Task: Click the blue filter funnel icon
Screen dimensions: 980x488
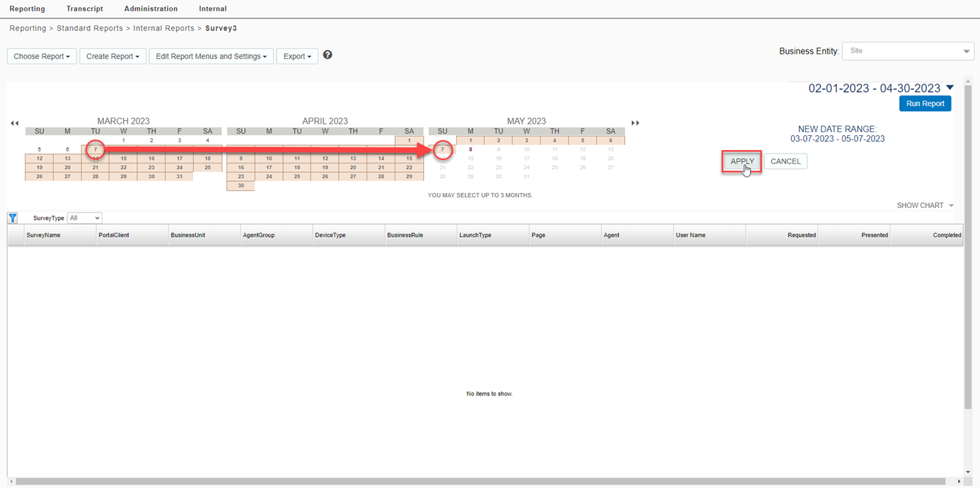Action: pos(13,218)
